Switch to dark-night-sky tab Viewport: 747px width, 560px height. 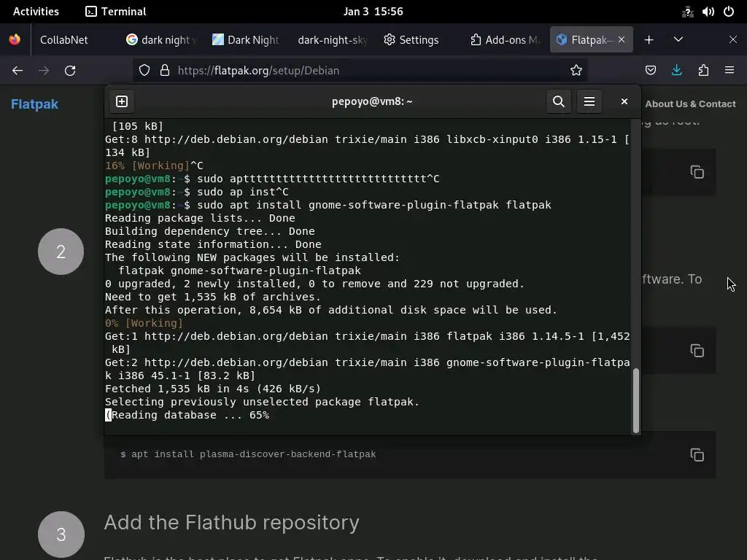[333, 40]
